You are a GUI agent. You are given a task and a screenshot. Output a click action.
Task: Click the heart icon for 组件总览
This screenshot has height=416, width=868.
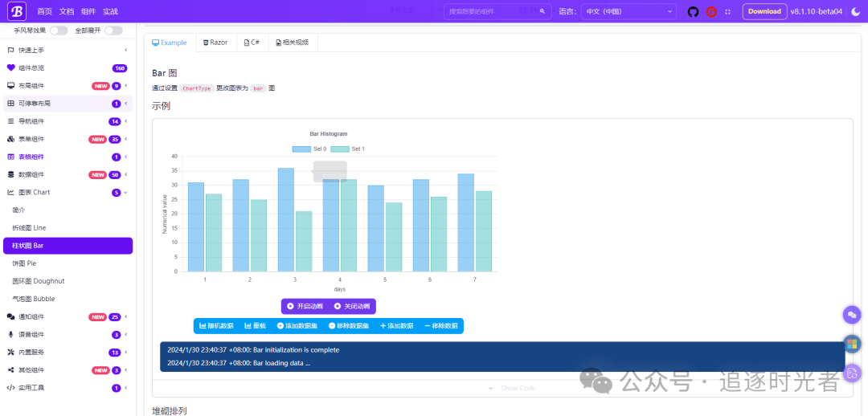tap(11, 68)
